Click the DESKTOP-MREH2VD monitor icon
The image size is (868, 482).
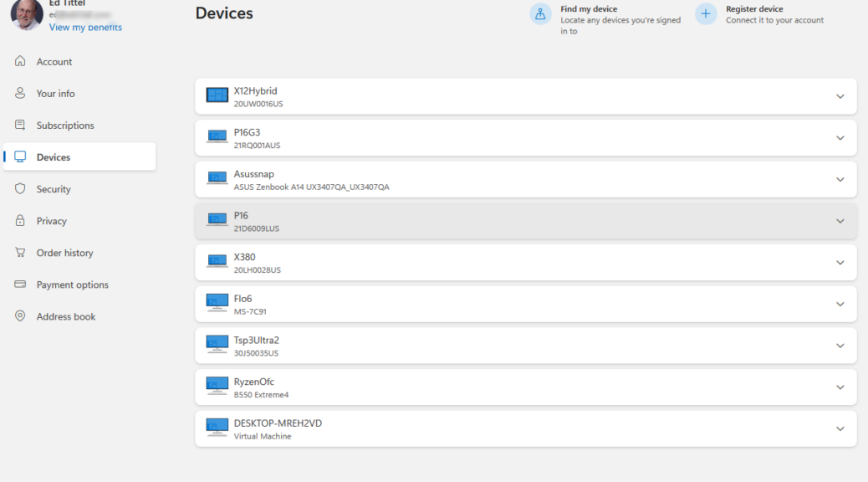[217, 428]
